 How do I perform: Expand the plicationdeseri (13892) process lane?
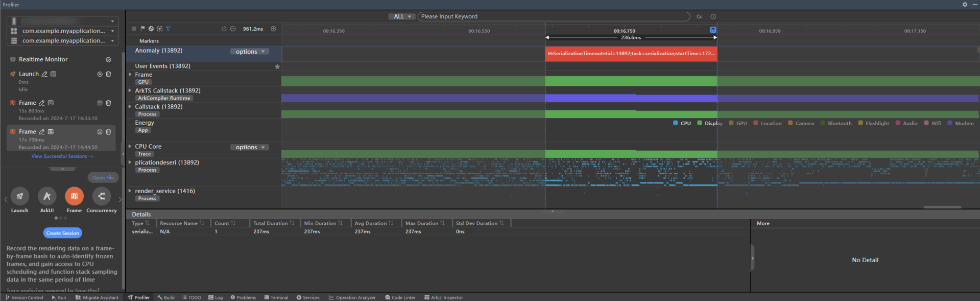click(x=130, y=162)
